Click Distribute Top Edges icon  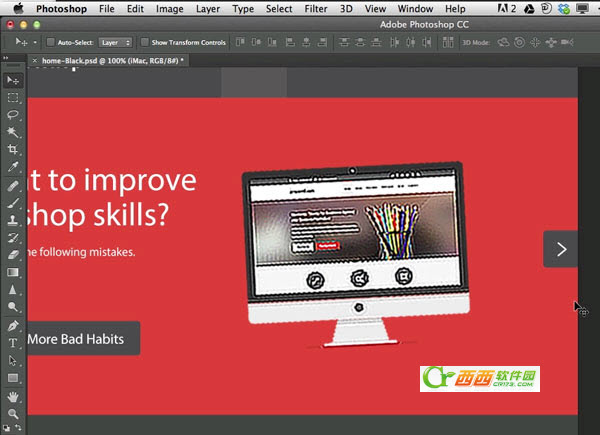344,42
